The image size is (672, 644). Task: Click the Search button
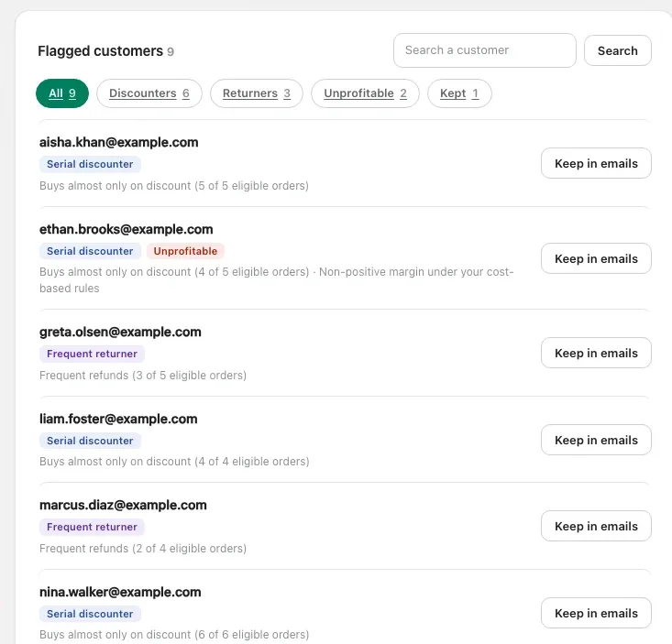click(618, 50)
